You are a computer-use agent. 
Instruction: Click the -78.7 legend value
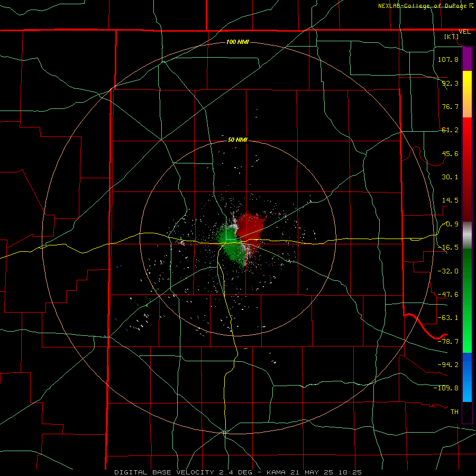pos(448,342)
